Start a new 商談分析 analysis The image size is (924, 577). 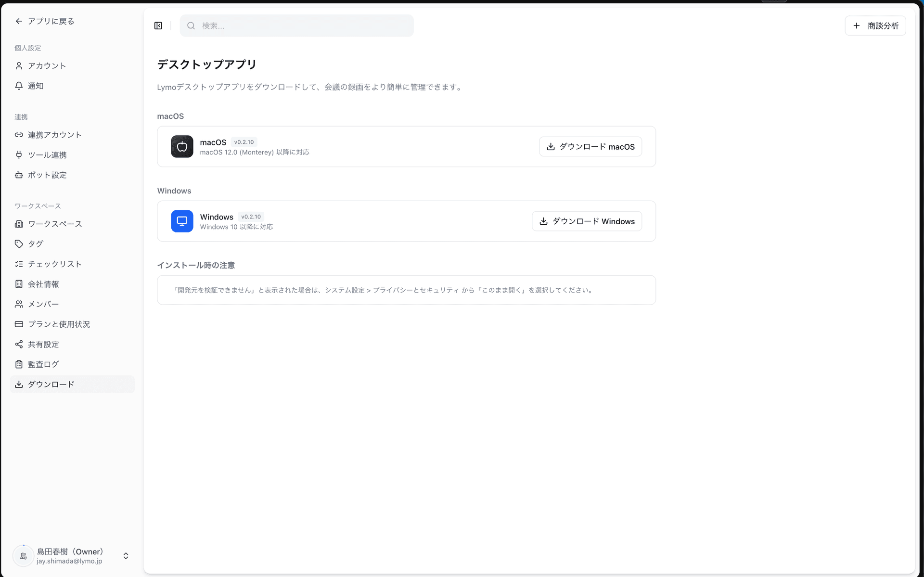click(875, 26)
